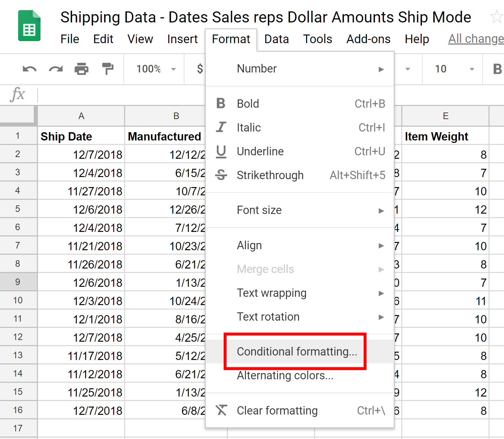The width and height of the screenshot is (504, 439).
Task: Open the Add-ons menu
Action: [x=368, y=39]
